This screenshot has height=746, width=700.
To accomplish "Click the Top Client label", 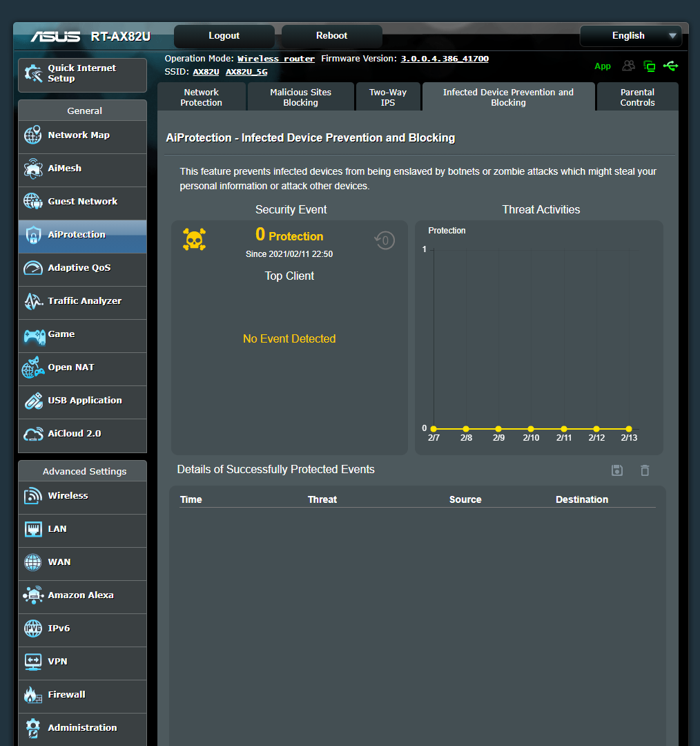I will 289,276.
